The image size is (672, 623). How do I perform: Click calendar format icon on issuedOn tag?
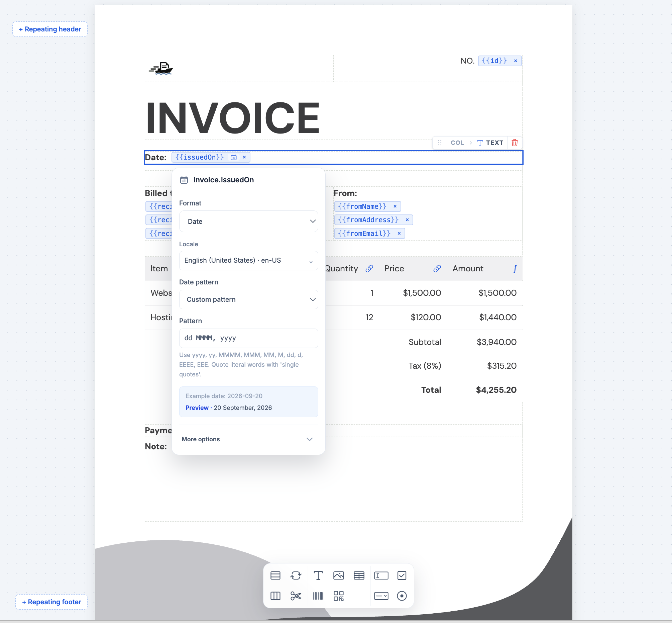click(x=233, y=158)
